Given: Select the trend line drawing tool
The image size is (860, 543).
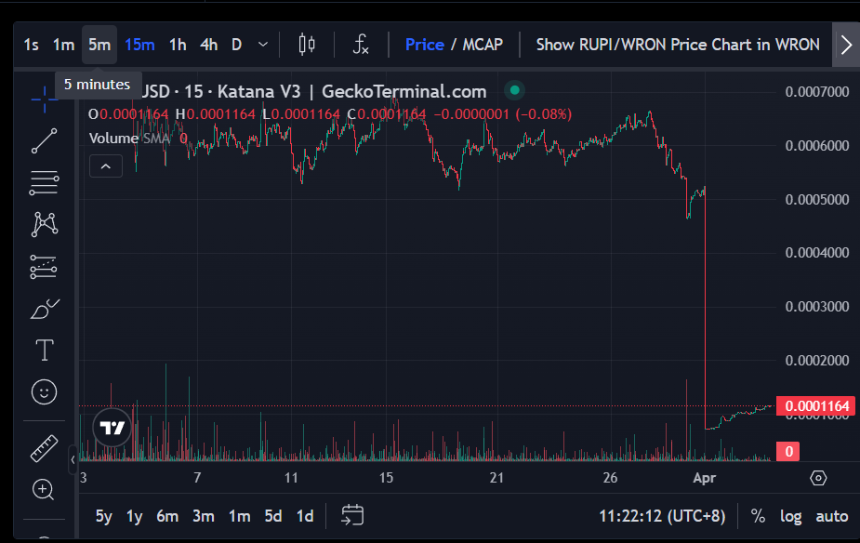Looking at the screenshot, I should point(44,141).
